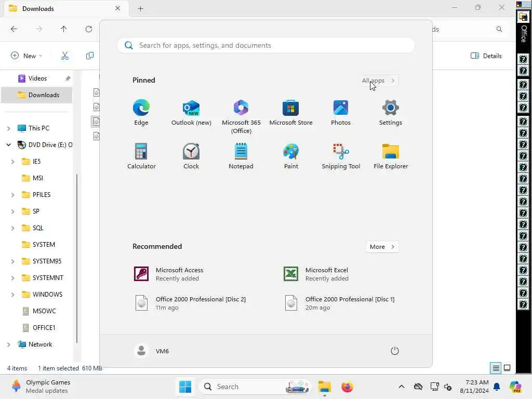Expand the PFILES folder
532x399 pixels.
point(12,195)
